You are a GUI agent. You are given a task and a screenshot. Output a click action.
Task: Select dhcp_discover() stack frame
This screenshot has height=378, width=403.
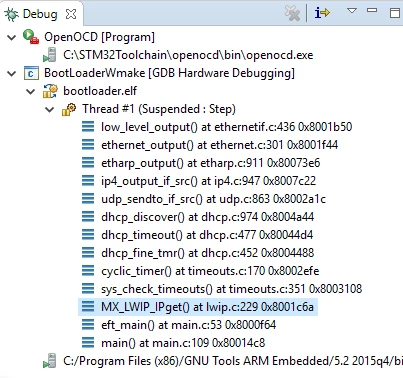[x=207, y=217]
